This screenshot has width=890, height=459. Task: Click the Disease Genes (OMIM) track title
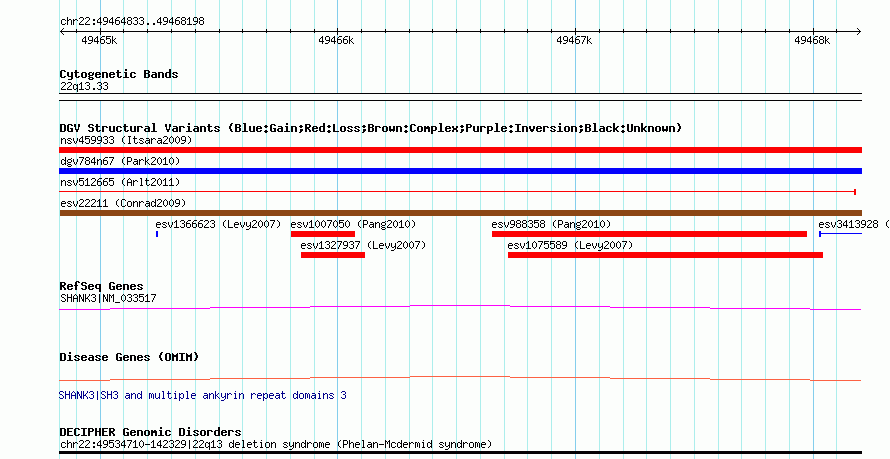point(129,357)
